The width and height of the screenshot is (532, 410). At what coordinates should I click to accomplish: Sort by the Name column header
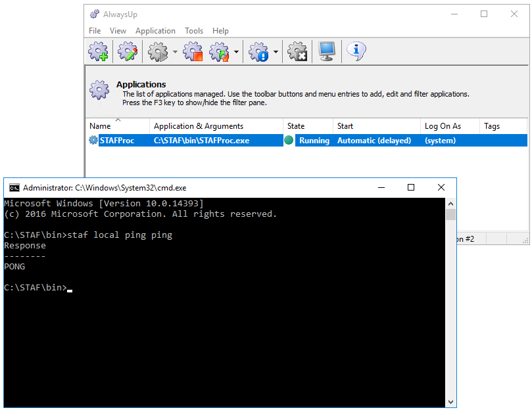pyautogui.click(x=118, y=126)
